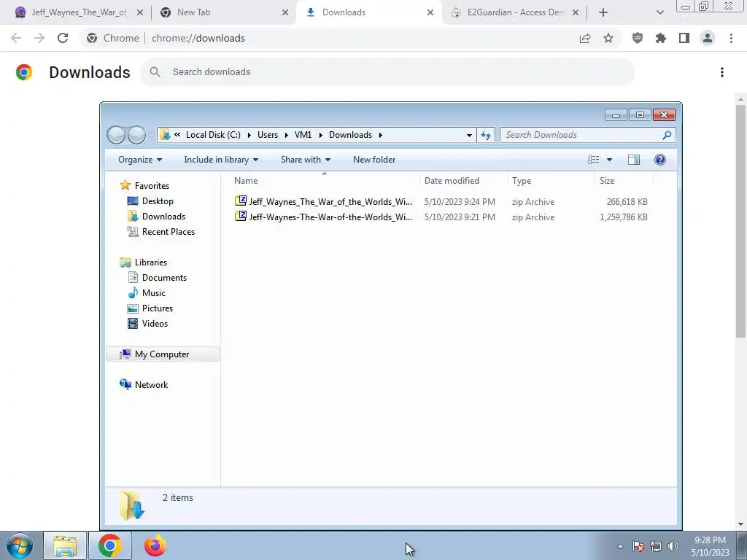Screen dimensions: 747x560
Task: Open Explorer help question mark
Action: pyautogui.click(x=659, y=160)
